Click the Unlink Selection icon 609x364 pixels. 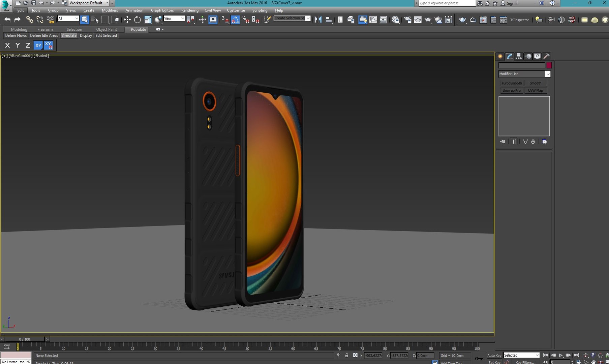(x=40, y=20)
